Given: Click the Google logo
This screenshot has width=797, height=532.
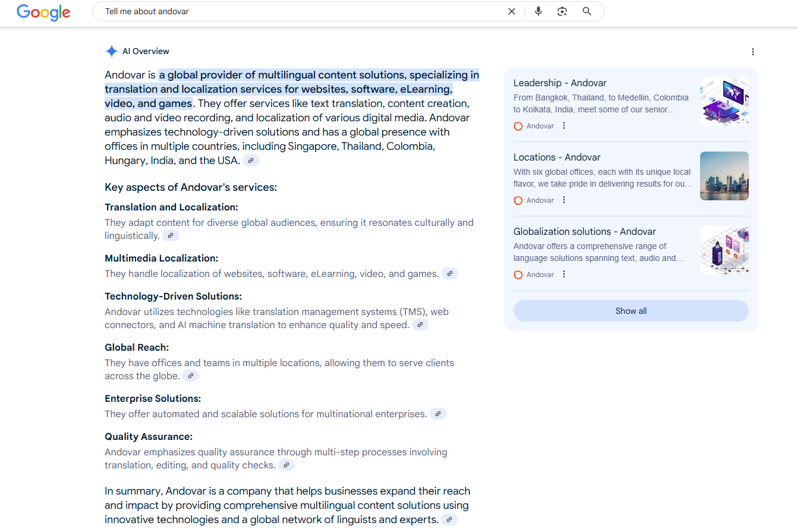Looking at the screenshot, I should 43,12.
